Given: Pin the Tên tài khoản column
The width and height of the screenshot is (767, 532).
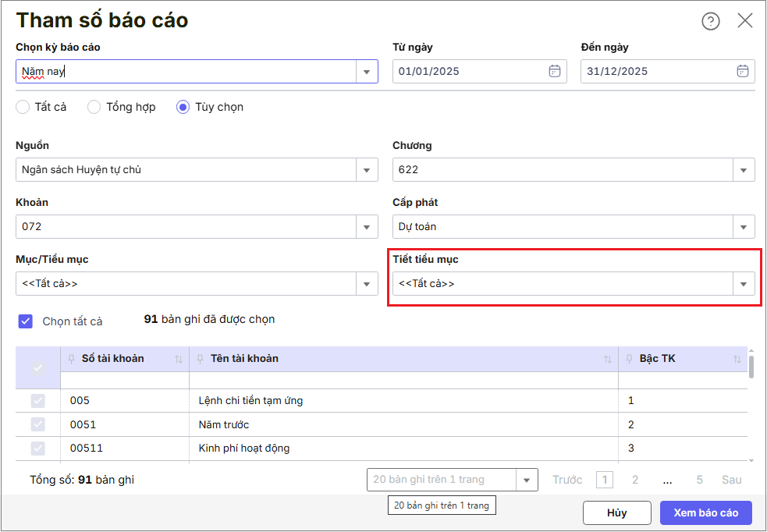Looking at the screenshot, I should [x=200, y=359].
